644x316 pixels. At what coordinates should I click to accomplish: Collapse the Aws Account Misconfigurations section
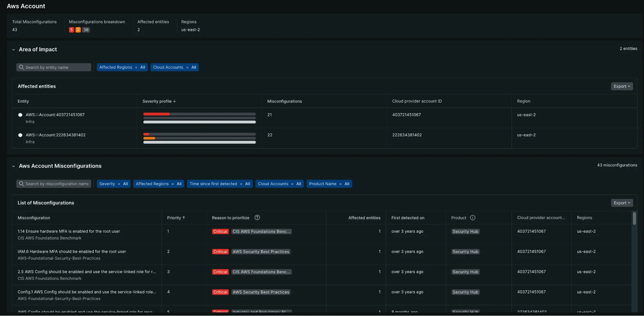click(13, 166)
